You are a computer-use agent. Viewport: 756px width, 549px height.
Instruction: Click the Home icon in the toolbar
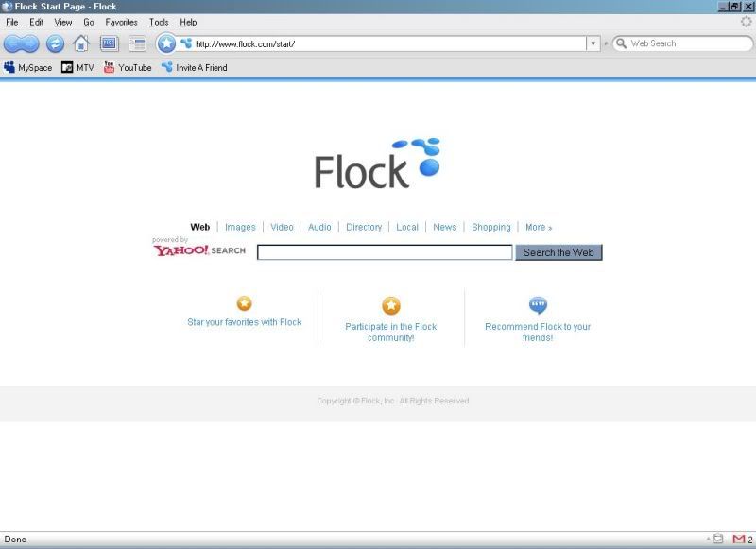[x=81, y=43]
